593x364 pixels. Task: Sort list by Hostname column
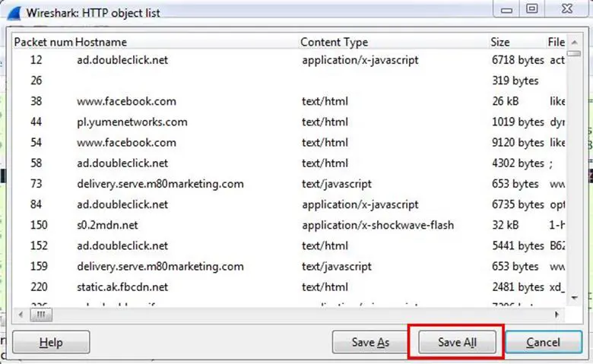(x=102, y=42)
